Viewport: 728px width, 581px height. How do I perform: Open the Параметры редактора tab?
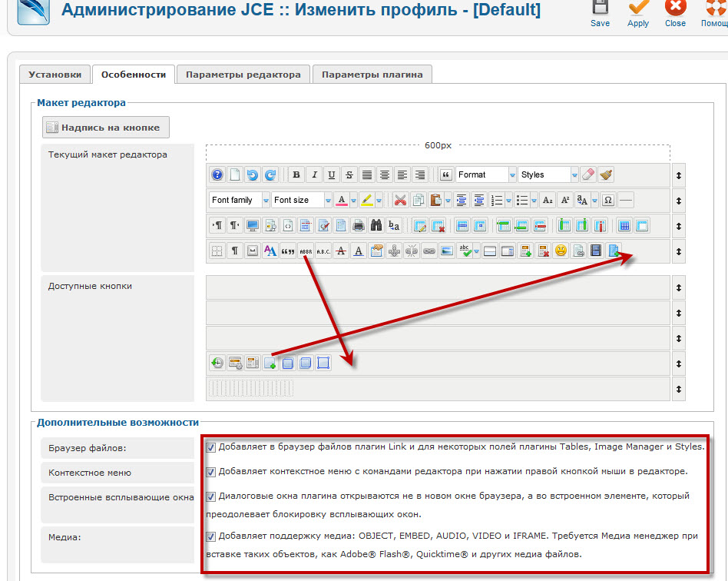pos(243,75)
